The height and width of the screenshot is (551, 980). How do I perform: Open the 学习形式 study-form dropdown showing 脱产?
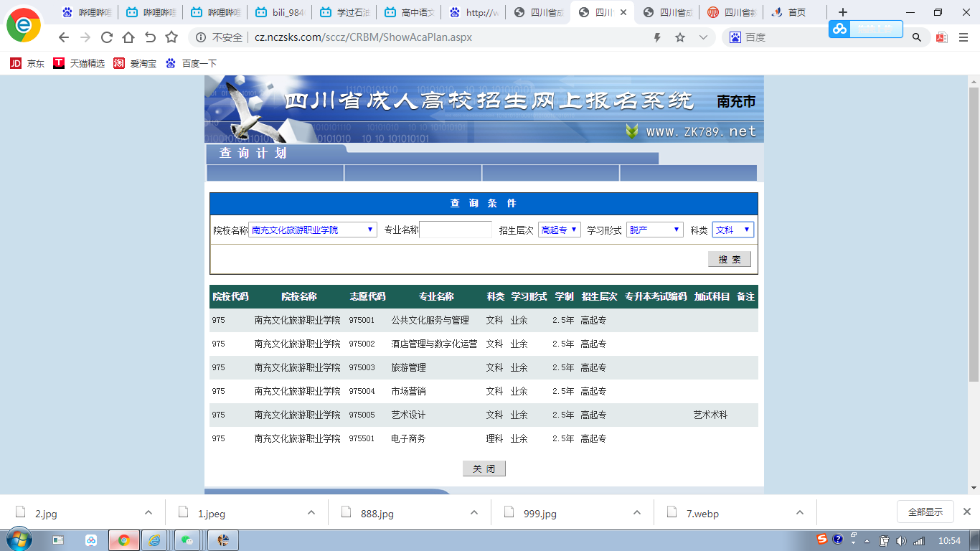pyautogui.click(x=654, y=230)
